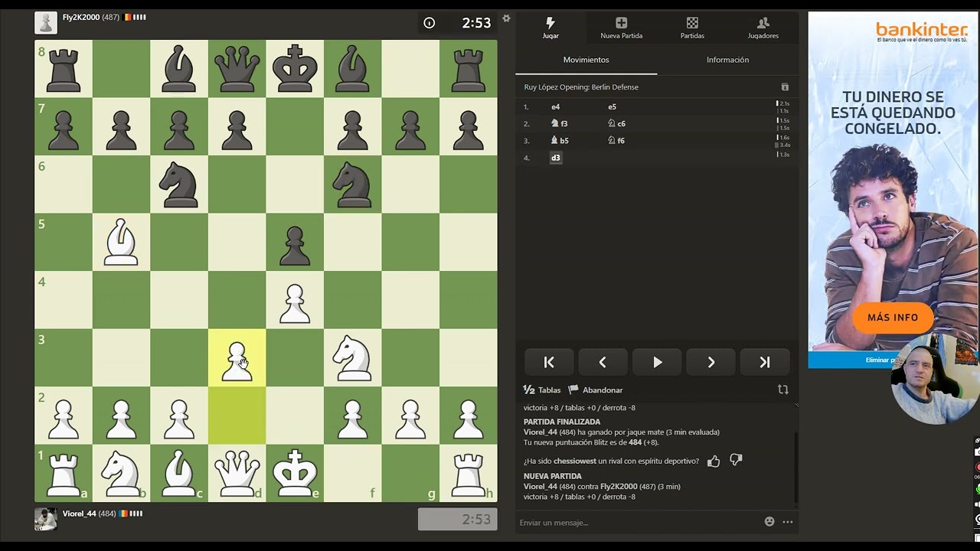The image size is (980, 551).
Task: Select the white queen on d1
Action: (x=237, y=473)
